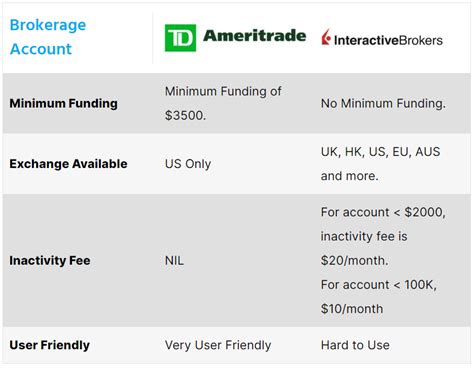The height and width of the screenshot is (368, 474).
Task: Click the green TD logo icon
Action: (180, 38)
